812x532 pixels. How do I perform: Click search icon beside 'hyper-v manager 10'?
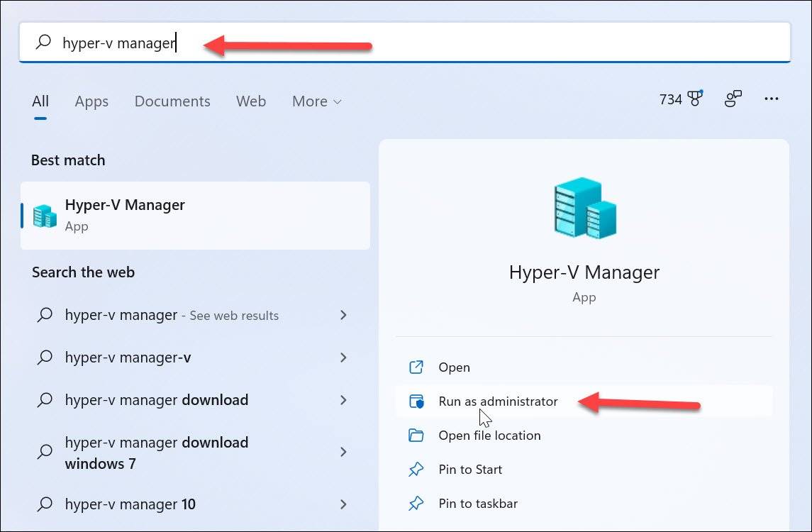pos(45,504)
